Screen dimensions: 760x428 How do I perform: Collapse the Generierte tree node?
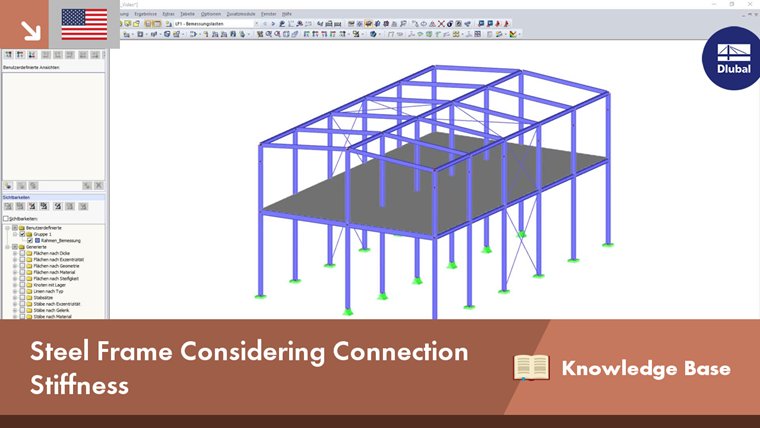pyautogui.click(x=7, y=247)
